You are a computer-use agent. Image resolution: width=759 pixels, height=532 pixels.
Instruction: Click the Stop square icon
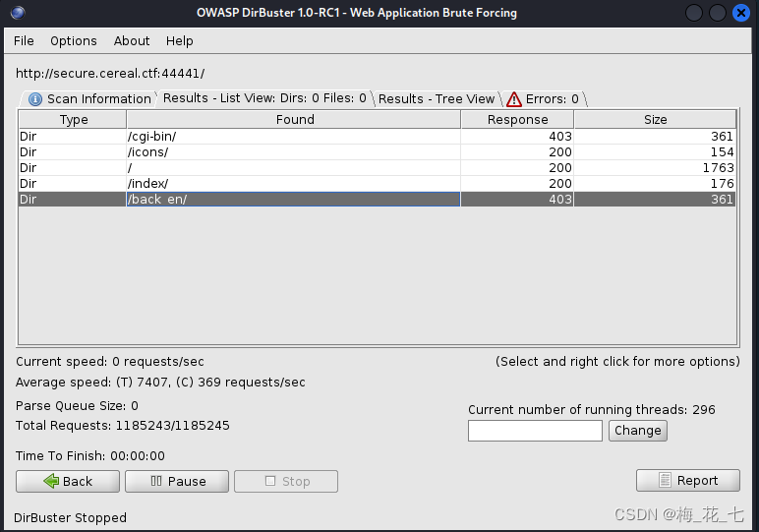[270, 481]
